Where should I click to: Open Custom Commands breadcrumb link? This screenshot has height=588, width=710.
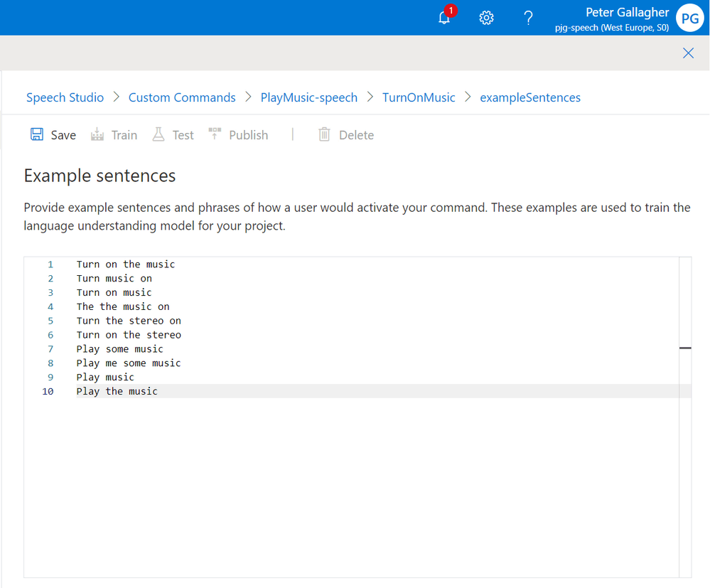click(x=182, y=97)
